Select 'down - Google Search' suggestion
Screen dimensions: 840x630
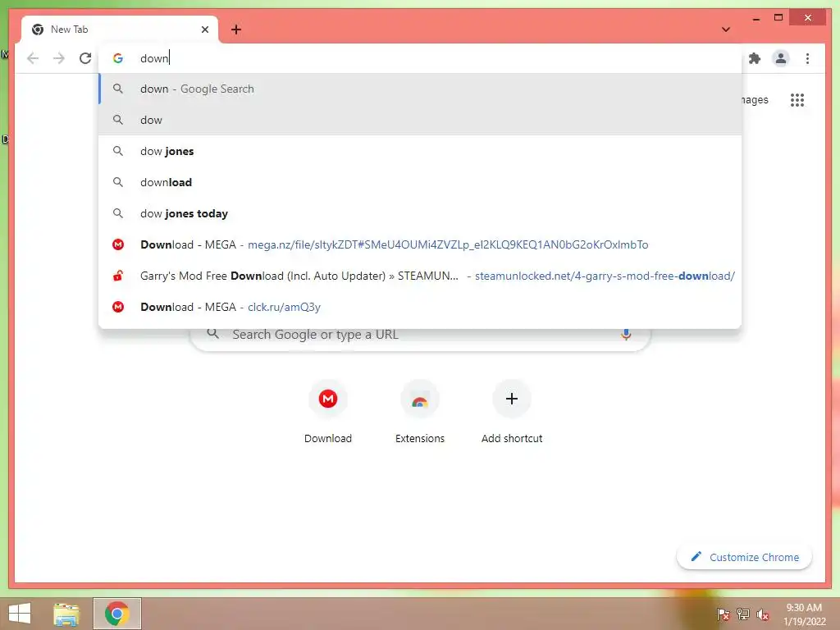coord(420,89)
